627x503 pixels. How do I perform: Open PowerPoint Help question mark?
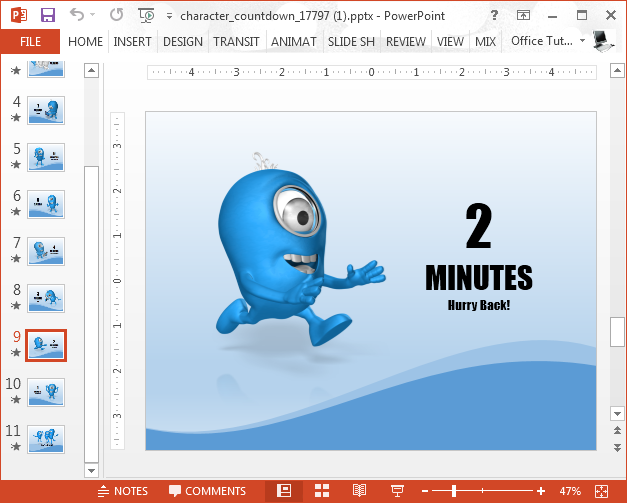495,15
